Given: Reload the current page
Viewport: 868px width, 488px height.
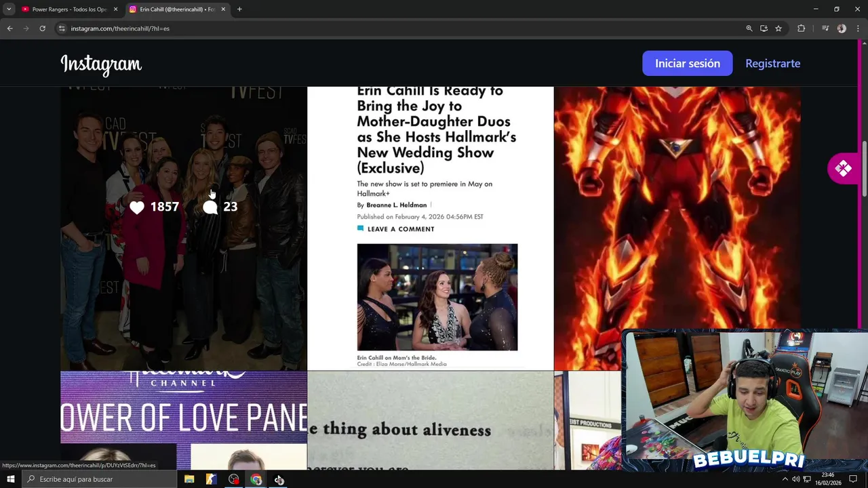Looking at the screenshot, I should tap(42, 28).
